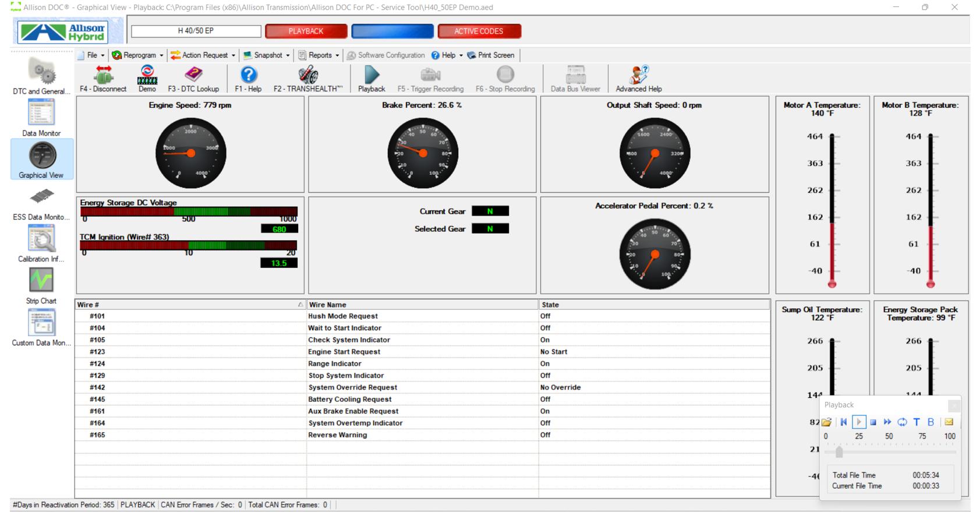Click the Print Screen button
The width and height of the screenshot is (980, 512).
(x=491, y=55)
